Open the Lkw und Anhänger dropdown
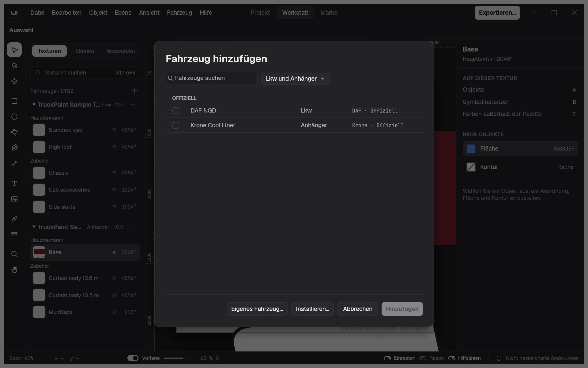This screenshot has width=588, height=368. 296,79
